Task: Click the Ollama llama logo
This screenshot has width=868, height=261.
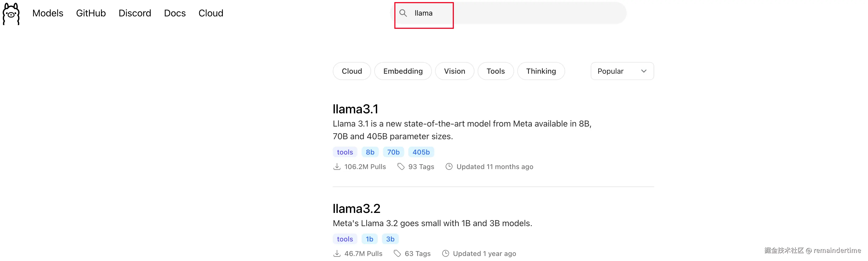Action: click(x=11, y=14)
